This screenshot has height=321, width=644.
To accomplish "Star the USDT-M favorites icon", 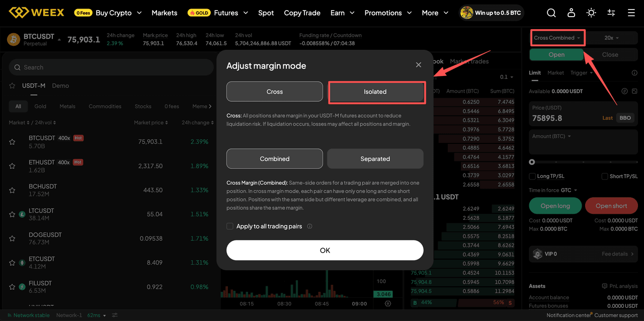I will (12, 86).
